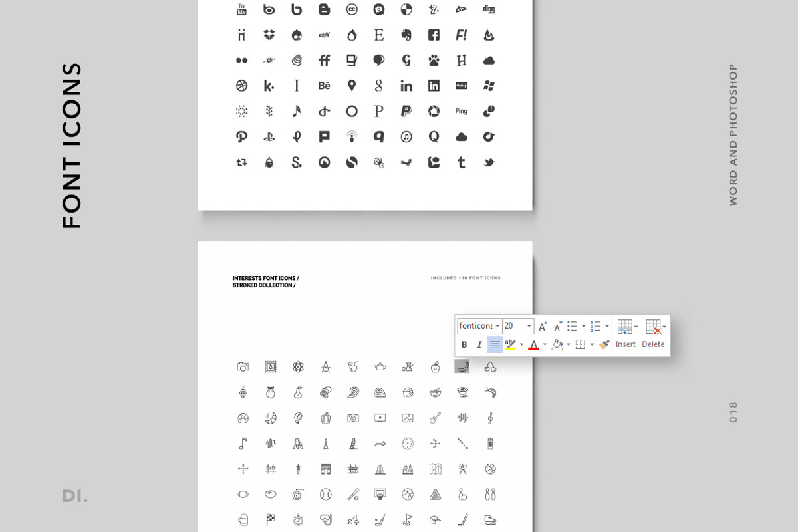The image size is (798, 532).
Task: Select the Behance Bē icon
Action: 324,86
